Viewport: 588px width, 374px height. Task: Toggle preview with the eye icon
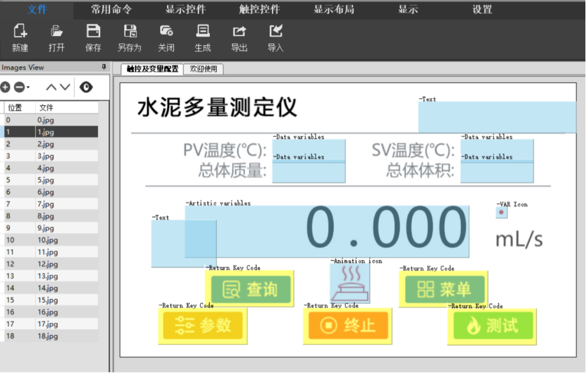click(86, 88)
